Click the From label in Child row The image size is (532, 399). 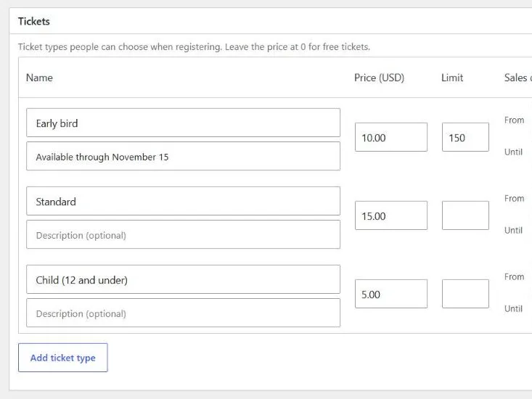[x=514, y=276]
